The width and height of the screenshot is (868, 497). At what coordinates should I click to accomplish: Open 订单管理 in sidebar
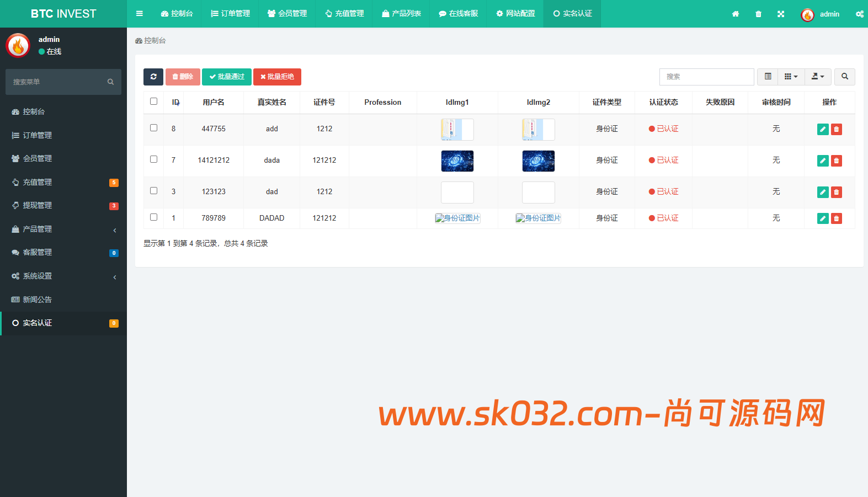click(x=63, y=135)
